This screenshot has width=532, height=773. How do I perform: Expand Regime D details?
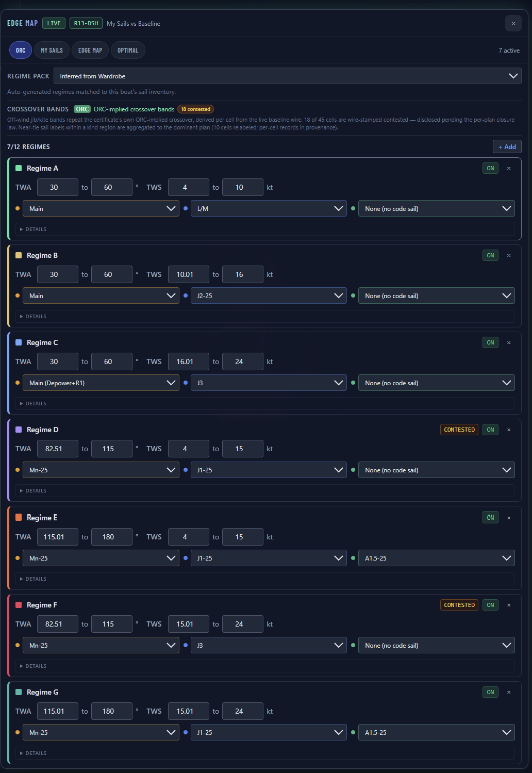tap(265, 490)
